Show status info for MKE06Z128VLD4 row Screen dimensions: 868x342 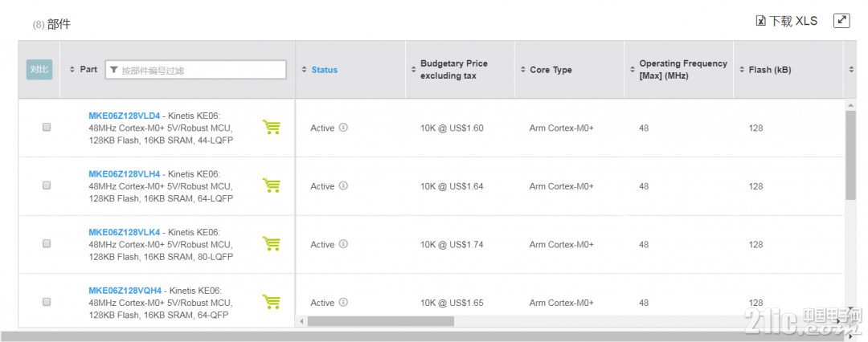pyautogui.click(x=343, y=128)
